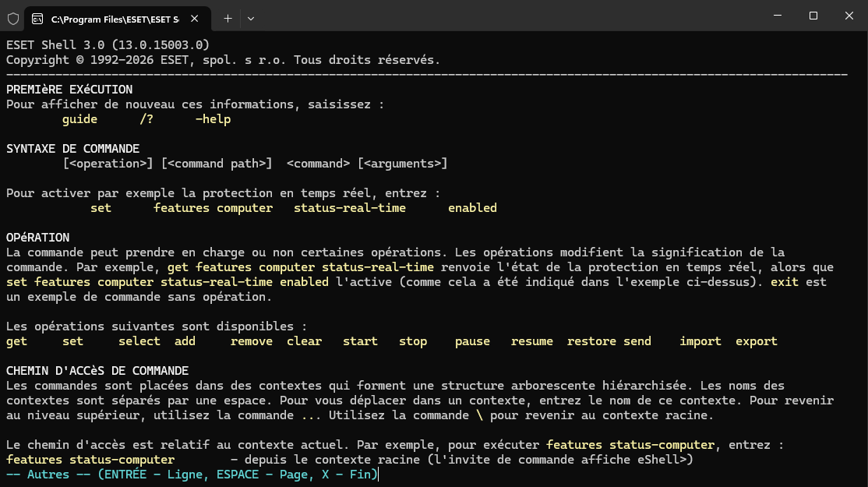Click the Copyright 1992-2026 ESET line

(x=223, y=60)
